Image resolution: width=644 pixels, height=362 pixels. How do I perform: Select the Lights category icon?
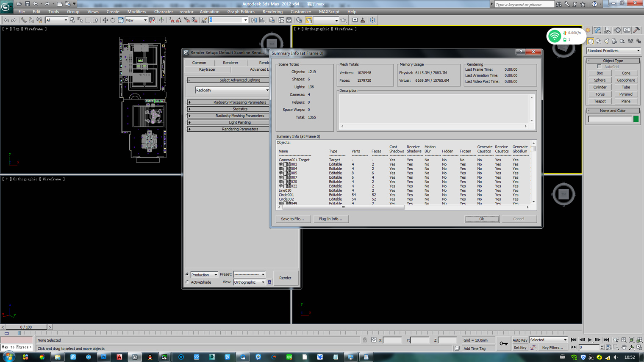tap(606, 41)
